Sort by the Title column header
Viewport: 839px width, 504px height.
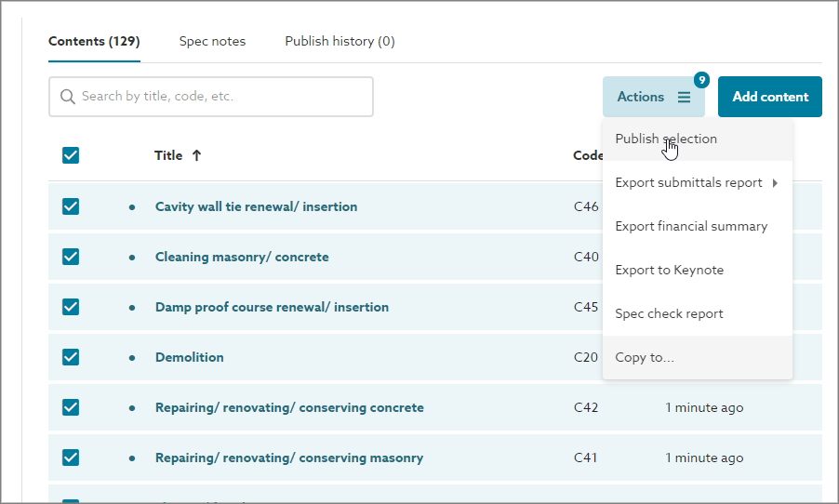168,155
